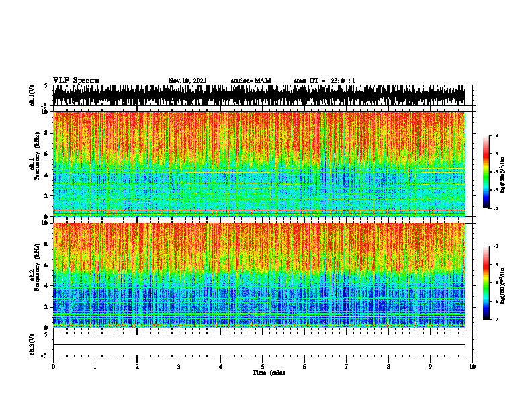Viewport: 532px width, 411px height.
Task: Click the ch.1 color bar log(PSD) label
Action: (x=503, y=175)
